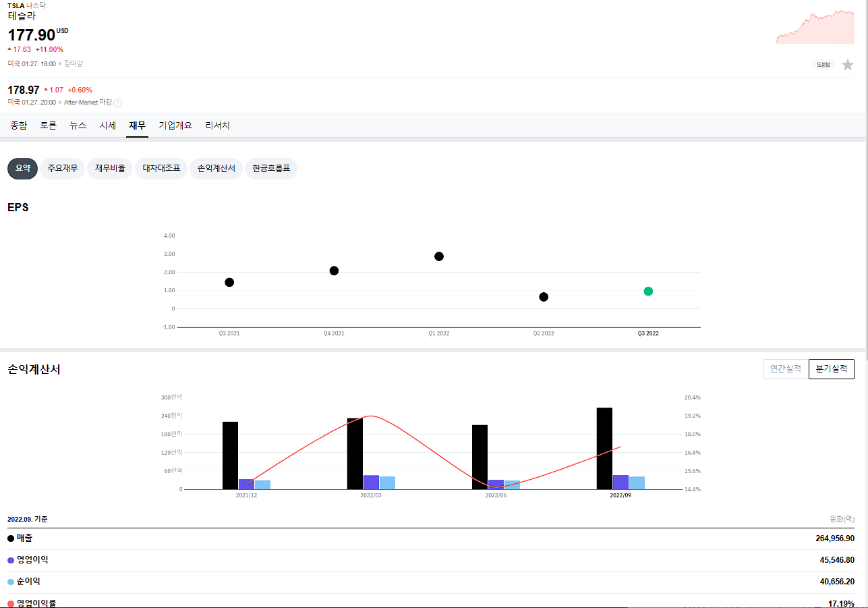The image size is (868, 608).
Task: Select the 대차대조표 filter pill
Action: pyautogui.click(x=161, y=169)
